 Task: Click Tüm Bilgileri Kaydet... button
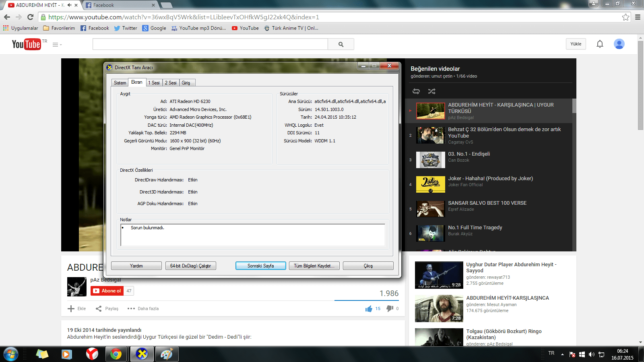click(x=314, y=266)
